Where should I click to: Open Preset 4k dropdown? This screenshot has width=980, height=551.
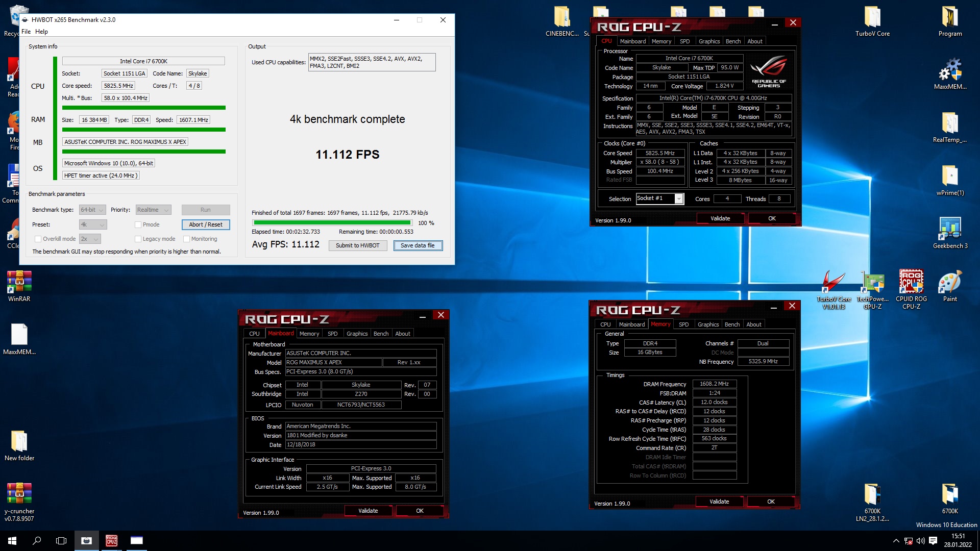(93, 224)
